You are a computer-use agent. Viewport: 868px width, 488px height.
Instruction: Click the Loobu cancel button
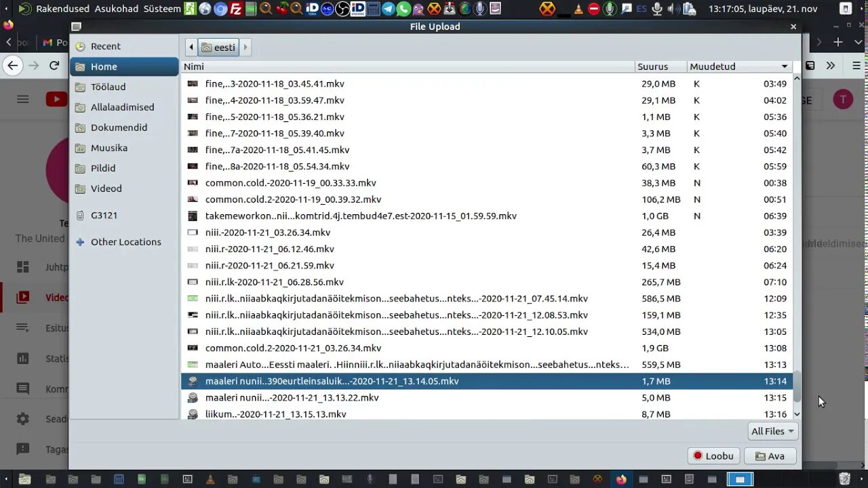point(713,456)
